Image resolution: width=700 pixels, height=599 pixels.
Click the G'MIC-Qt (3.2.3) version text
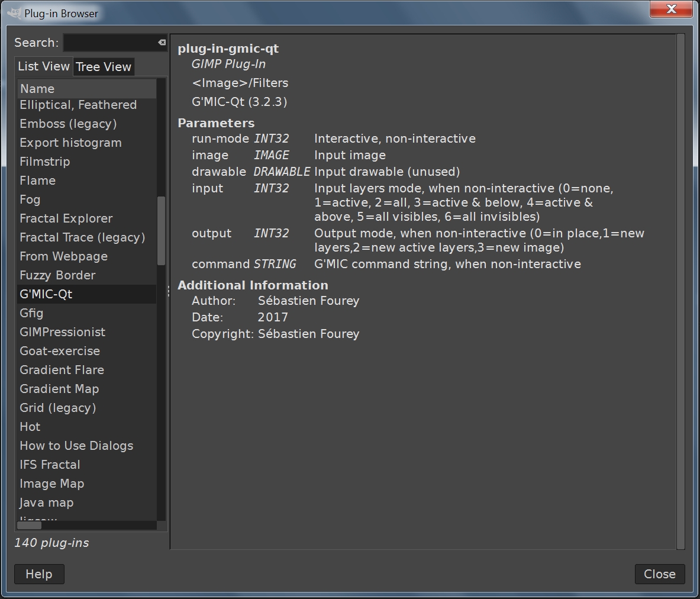239,102
